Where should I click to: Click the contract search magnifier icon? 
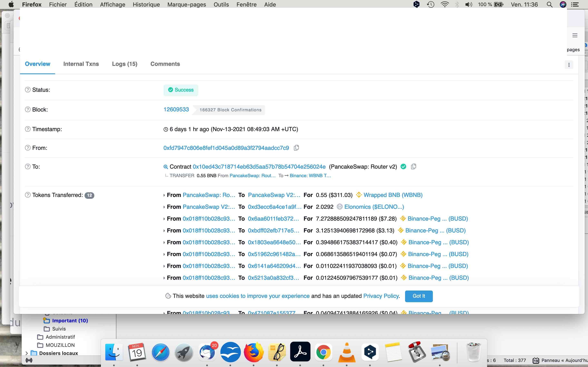(x=165, y=167)
